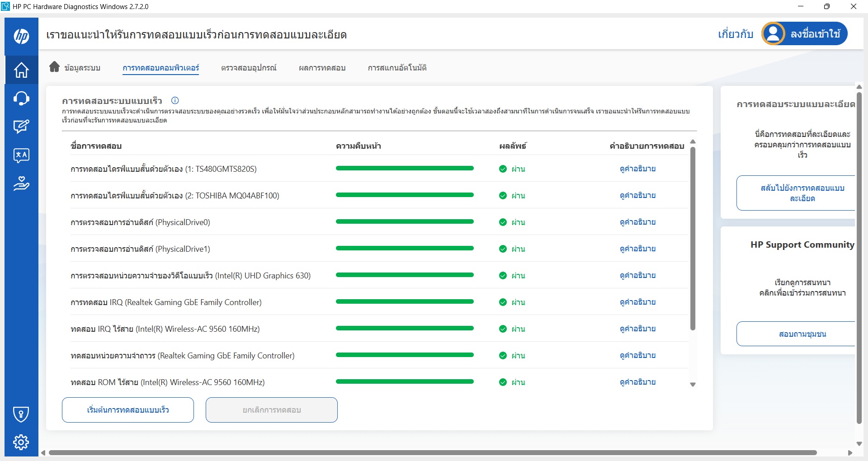This screenshot has width=868, height=461.
Task: Click the HP logo in the sidebar
Action: [x=21, y=36]
